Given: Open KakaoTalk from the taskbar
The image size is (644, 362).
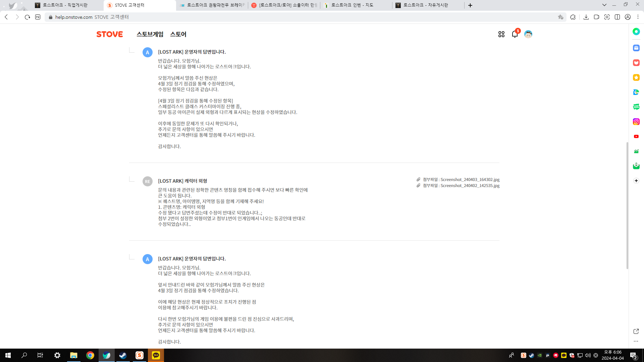Looking at the screenshot, I should click(x=156, y=355).
